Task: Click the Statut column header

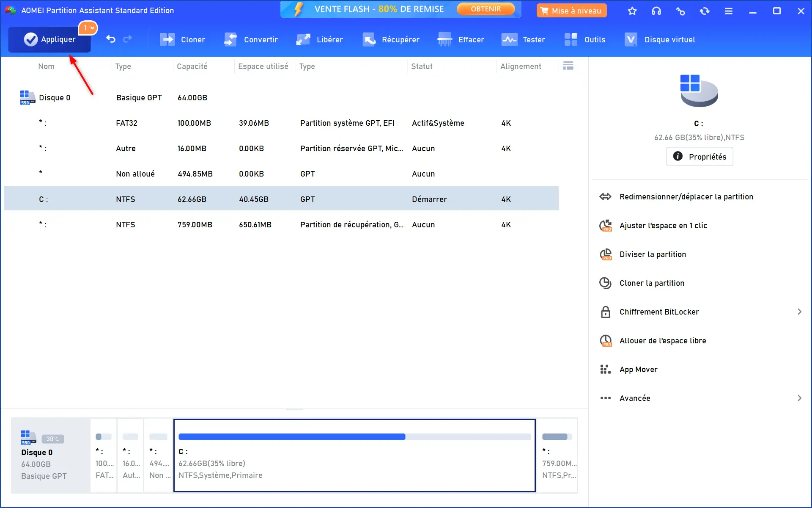Action: [x=422, y=66]
